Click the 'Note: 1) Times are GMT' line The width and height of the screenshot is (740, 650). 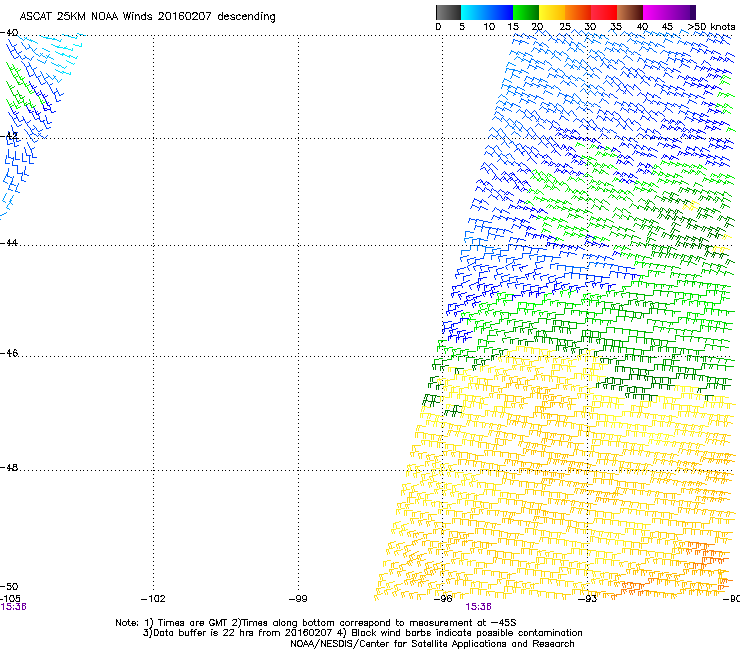click(x=316, y=623)
